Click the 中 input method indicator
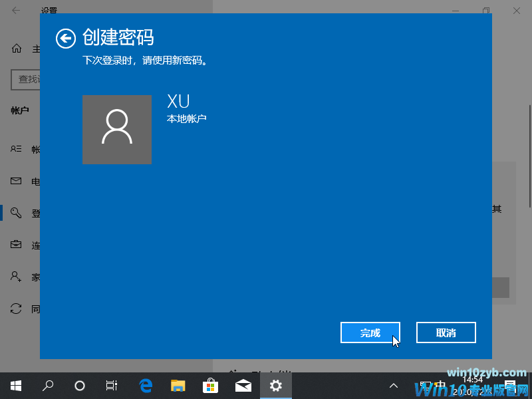Screen dimensions: 532x399 click(x=440, y=384)
